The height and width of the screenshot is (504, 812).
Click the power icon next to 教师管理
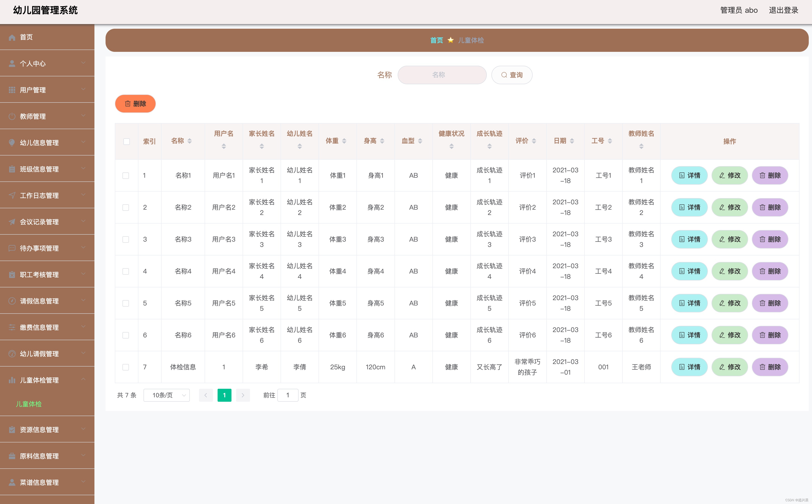click(12, 116)
